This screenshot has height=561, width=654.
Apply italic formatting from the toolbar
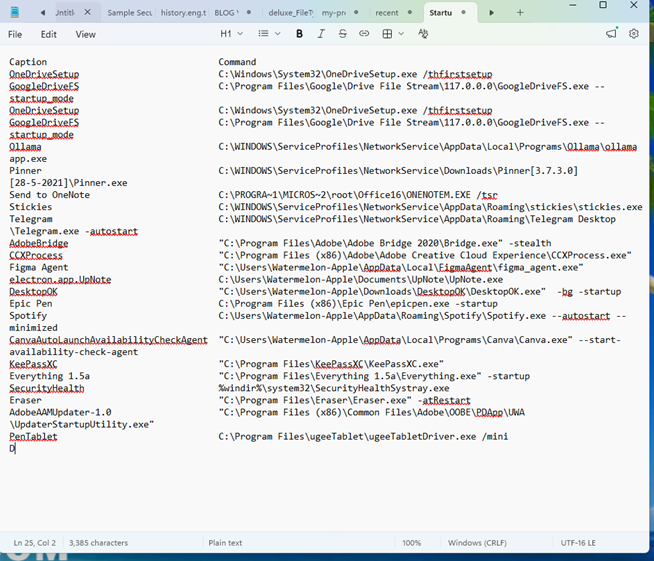click(321, 34)
